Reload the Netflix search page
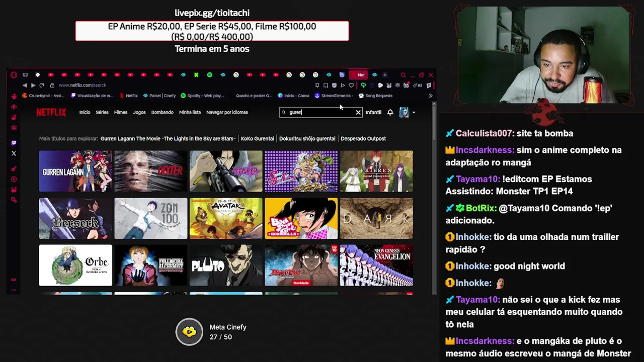Image resolution: width=644 pixels, height=362 pixels. [42, 85]
